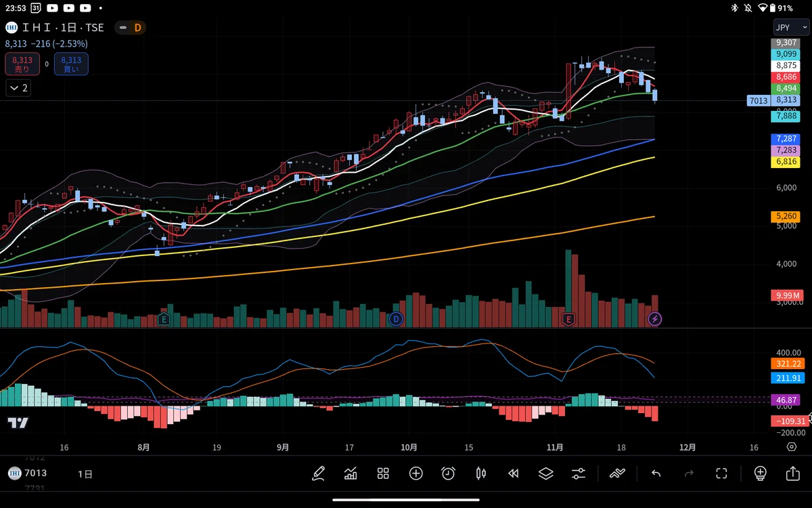
Task: Open symbol search via 7013 at bottom
Action: point(35,473)
